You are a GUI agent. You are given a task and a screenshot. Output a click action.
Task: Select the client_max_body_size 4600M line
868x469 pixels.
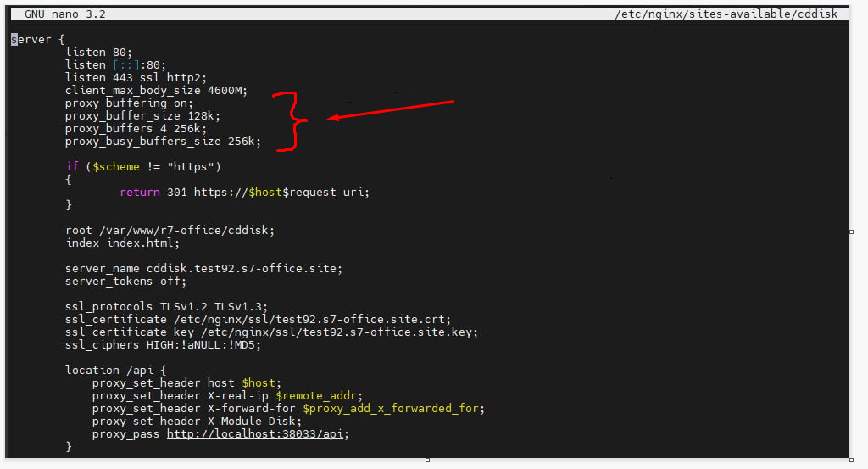[x=156, y=90]
